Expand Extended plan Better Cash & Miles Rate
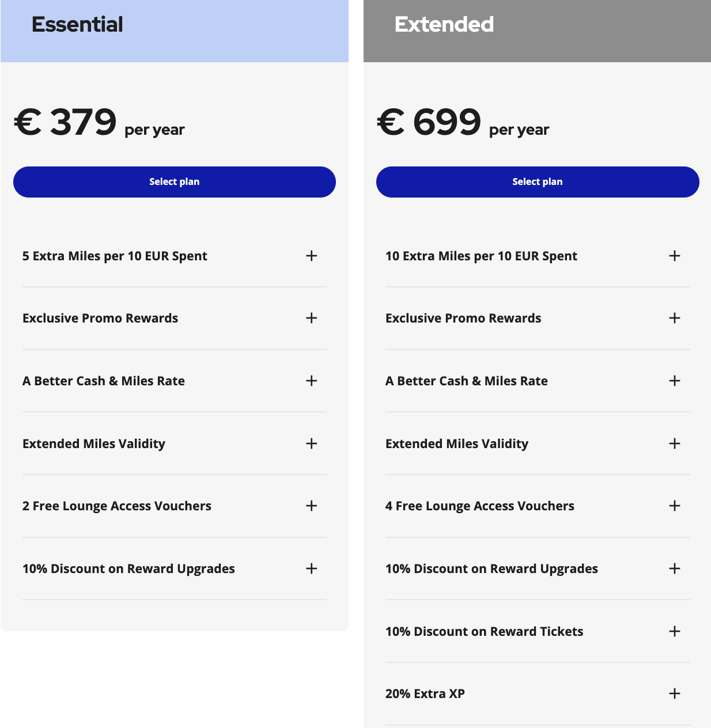Image resolution: width=711 pixels, height=728 pixels. pyautogui.click(x=675, y=381)
